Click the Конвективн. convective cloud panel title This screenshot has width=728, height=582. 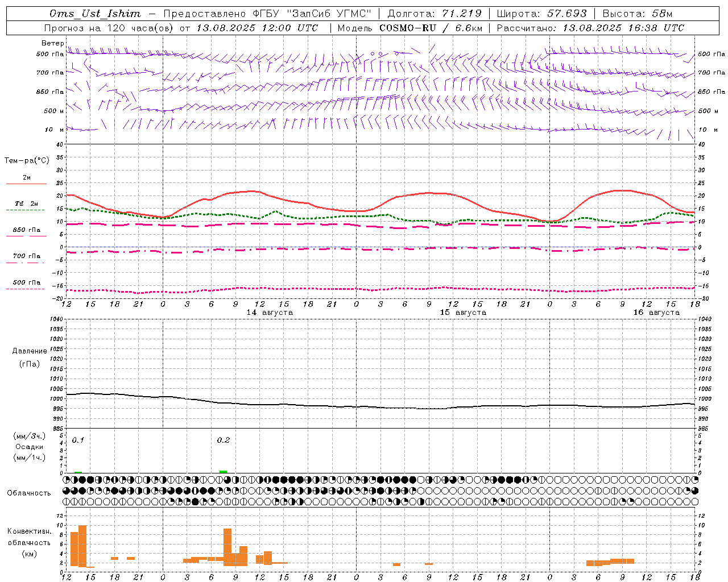(x=30, y=531)
